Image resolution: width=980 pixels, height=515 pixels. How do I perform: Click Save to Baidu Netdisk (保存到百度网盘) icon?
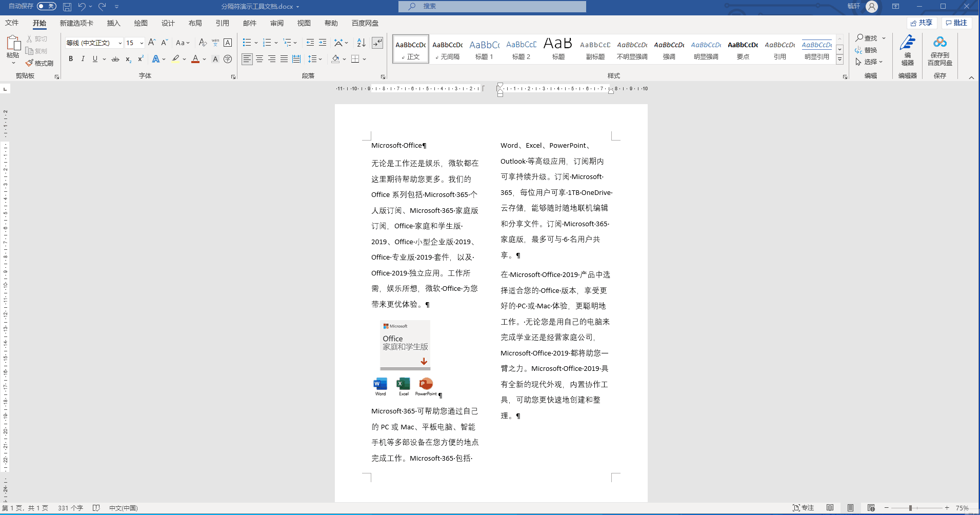pos(940,50)
